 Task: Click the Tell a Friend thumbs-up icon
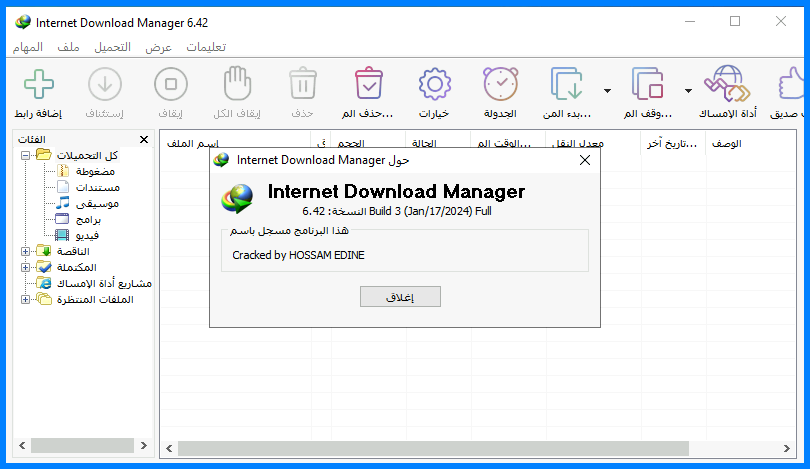pos(792,84)
